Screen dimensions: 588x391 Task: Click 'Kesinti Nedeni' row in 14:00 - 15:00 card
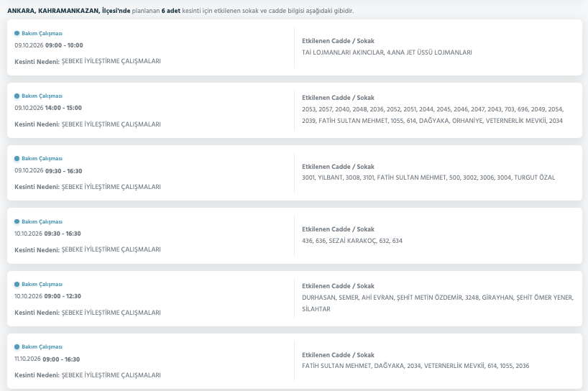[88, 124]
